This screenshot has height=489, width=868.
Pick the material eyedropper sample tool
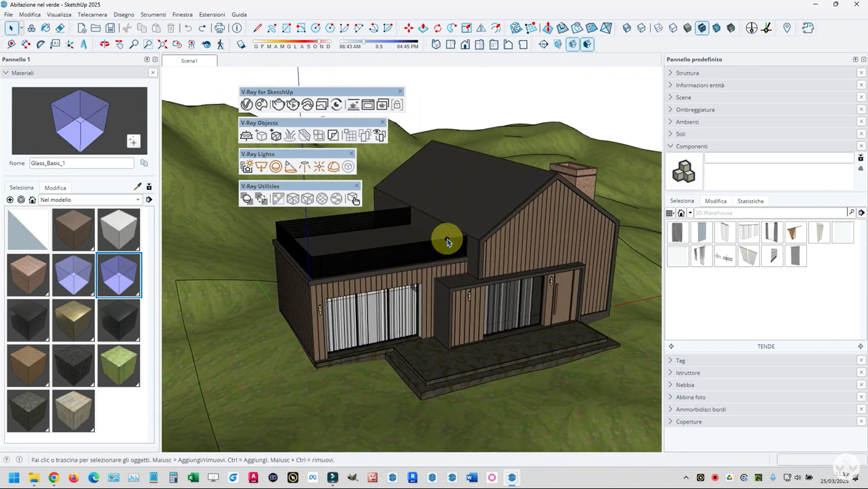[138, 186]
